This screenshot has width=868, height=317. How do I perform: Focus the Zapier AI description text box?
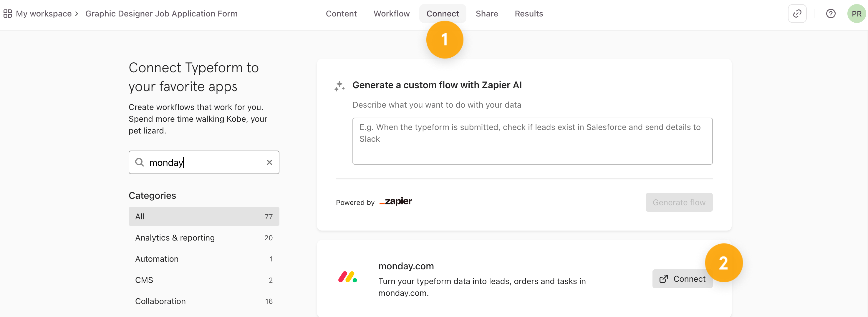click(x=532, y=141)
